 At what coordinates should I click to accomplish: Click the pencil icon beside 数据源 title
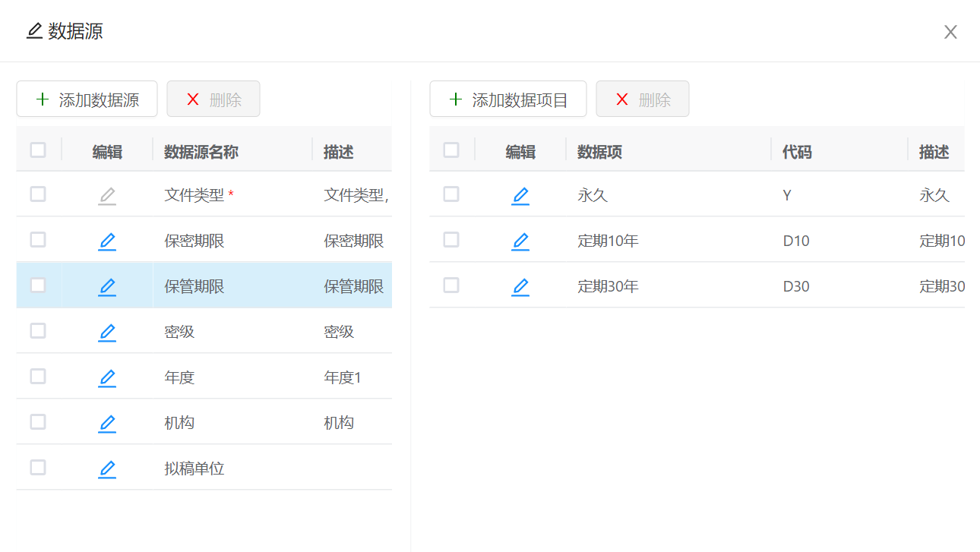tap(34, 31)
